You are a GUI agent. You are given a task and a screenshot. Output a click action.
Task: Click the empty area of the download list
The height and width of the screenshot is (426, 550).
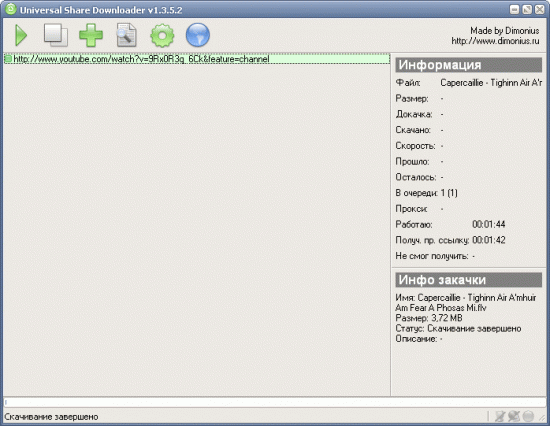tap(196, 230)
